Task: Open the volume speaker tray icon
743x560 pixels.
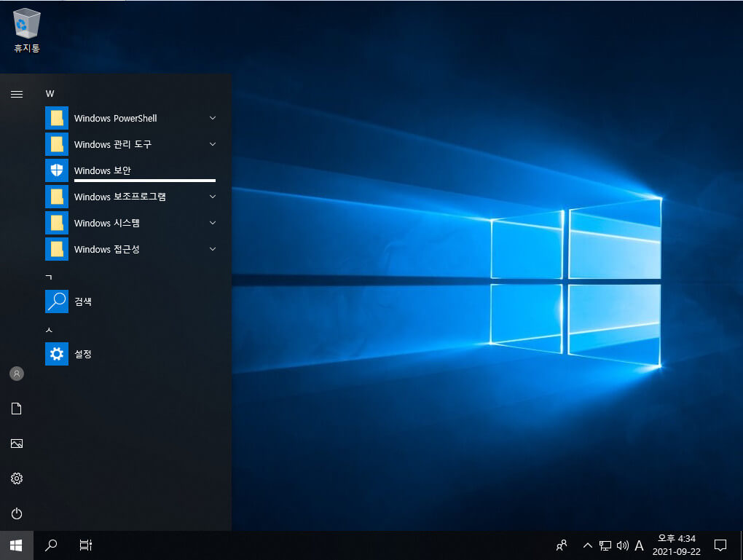Action: 622,545
